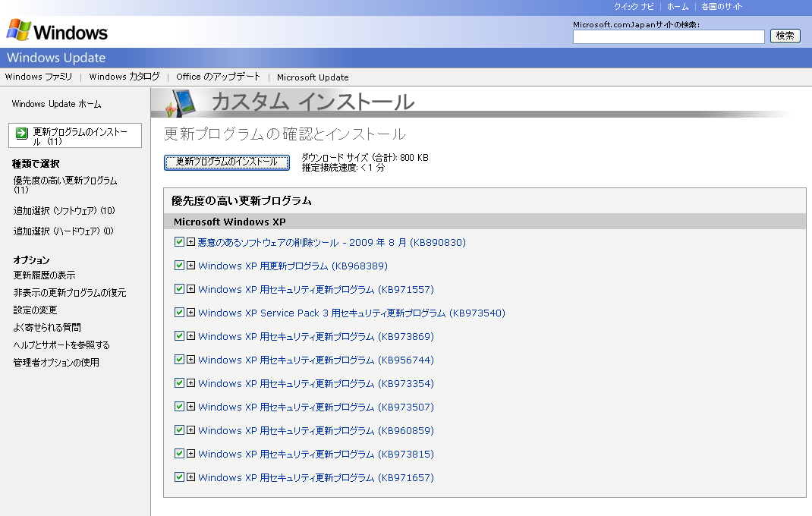Toggle the KB956744 security update checkbox
This screenshot has width=812, height=516.
click(179, 359)
